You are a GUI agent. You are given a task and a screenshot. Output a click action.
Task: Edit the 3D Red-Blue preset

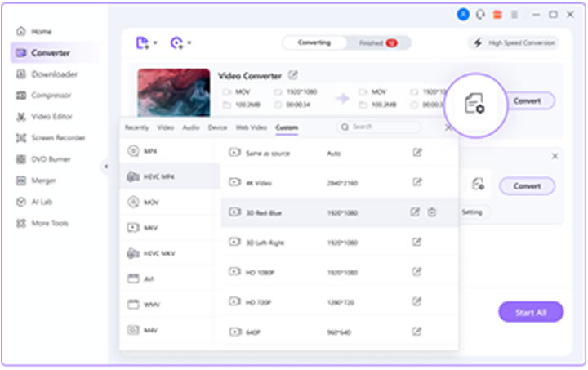click(x=415, y=212)
